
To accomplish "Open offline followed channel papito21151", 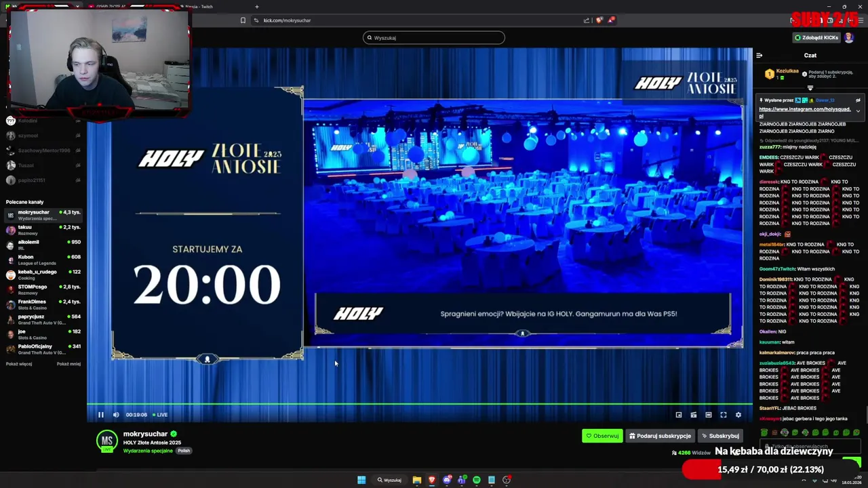I will coord(42,180).
